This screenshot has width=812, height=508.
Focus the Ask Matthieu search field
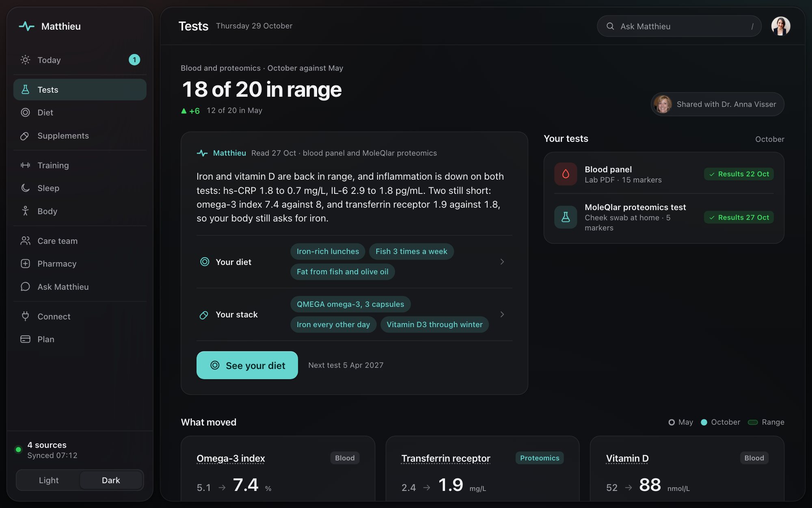pos(679,26)
